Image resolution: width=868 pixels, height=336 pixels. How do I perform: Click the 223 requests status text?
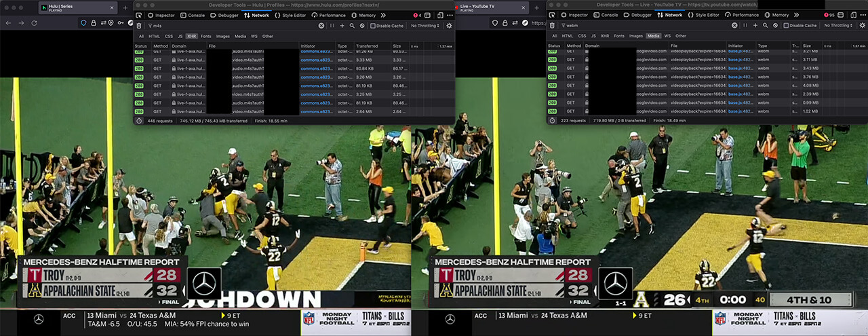point(574,120)
